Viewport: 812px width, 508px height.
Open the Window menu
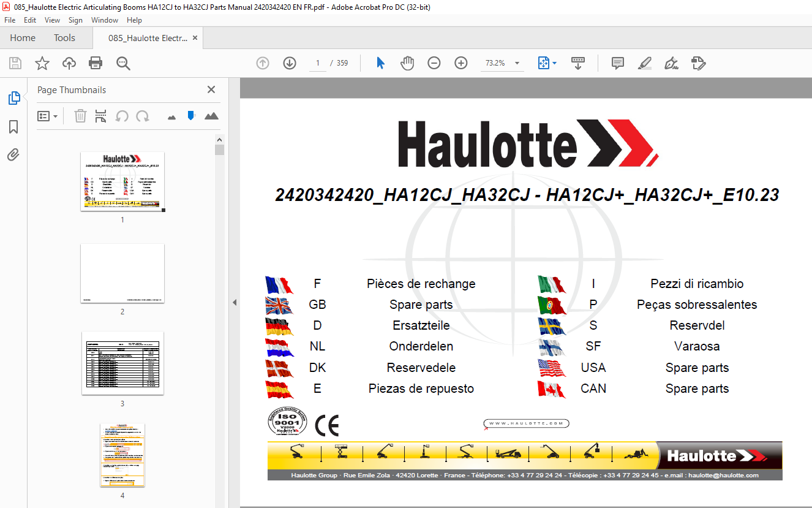click(105, 20)
